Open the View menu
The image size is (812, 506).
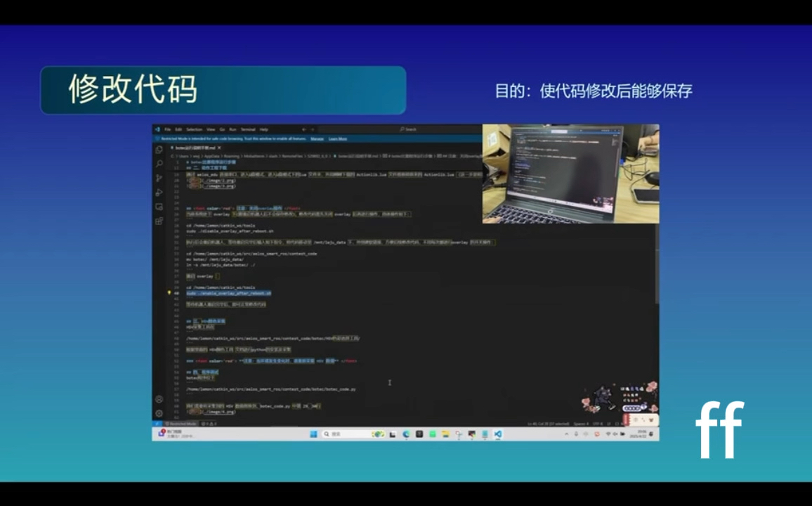211,129
